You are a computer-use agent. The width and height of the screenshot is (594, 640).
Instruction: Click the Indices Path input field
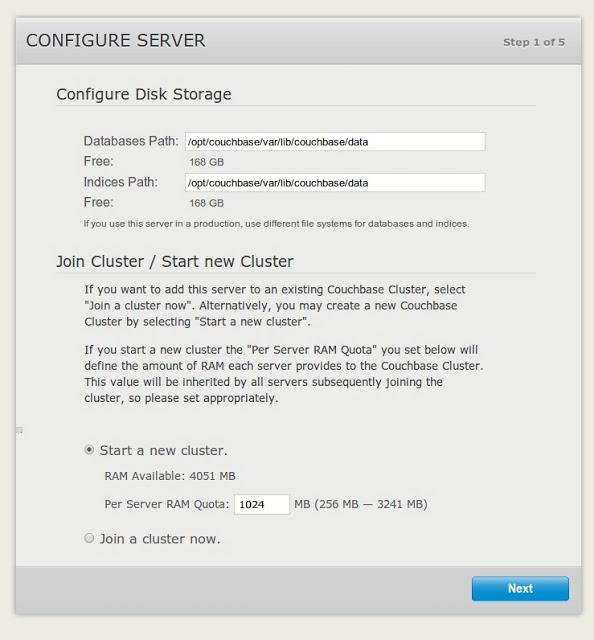335,182
